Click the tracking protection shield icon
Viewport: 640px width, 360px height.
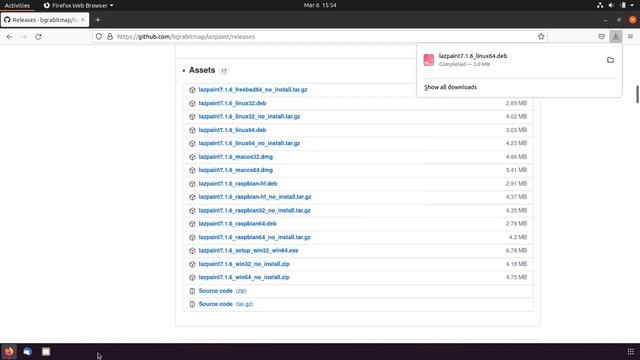pyautogui.click(x=99, y=36)
